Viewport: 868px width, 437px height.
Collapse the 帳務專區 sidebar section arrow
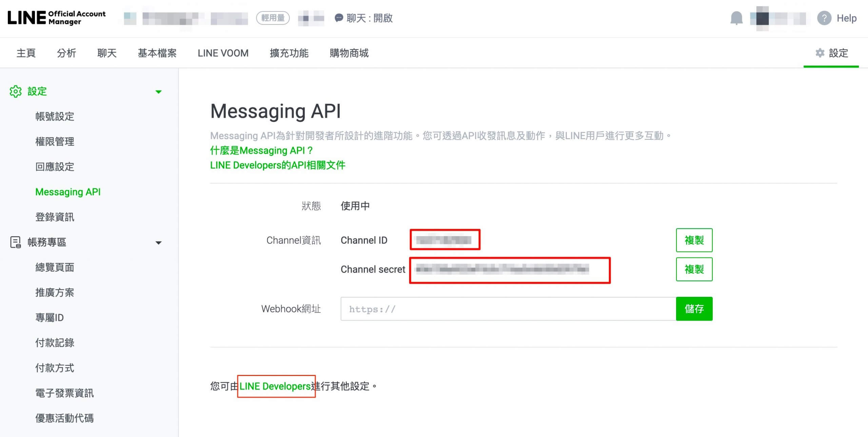pyautogui.click(x=158, y=243)
